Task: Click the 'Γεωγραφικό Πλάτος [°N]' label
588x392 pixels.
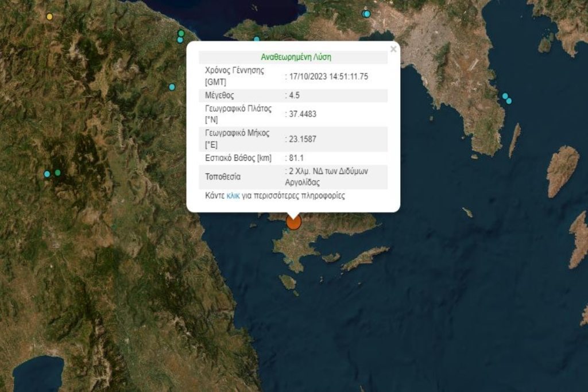Action: pos(238,114)
